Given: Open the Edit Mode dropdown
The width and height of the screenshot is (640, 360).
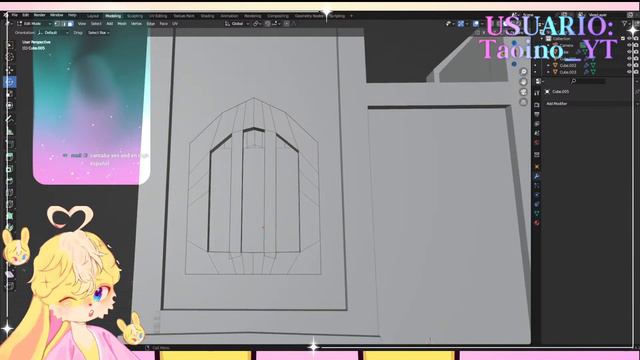Looking at the screenshot, I should (x=34, y=24).
